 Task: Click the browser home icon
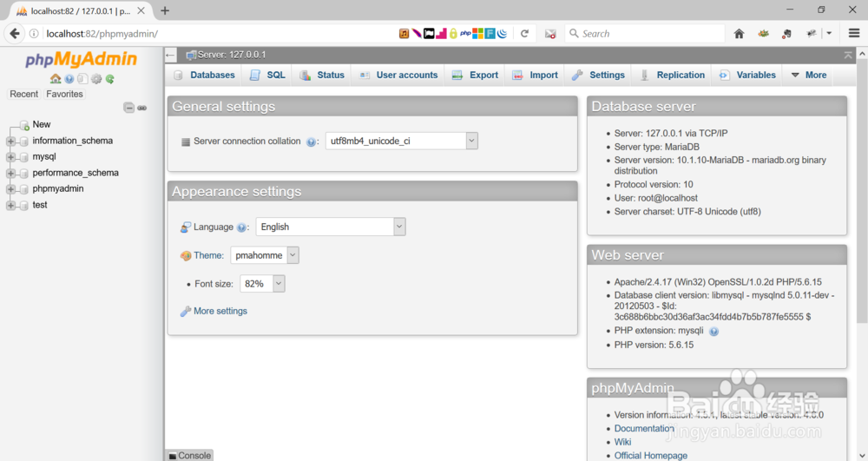(739, 34)
